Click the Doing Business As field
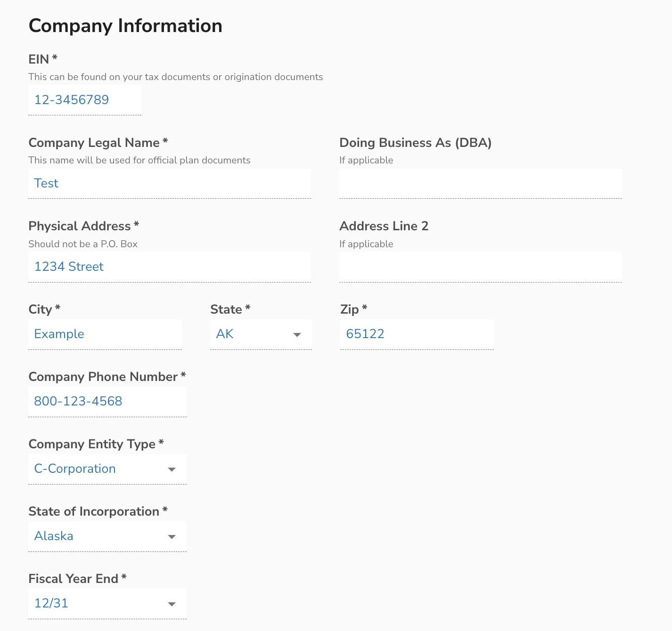This screenshot has height=631, width=672. point(480,183)
